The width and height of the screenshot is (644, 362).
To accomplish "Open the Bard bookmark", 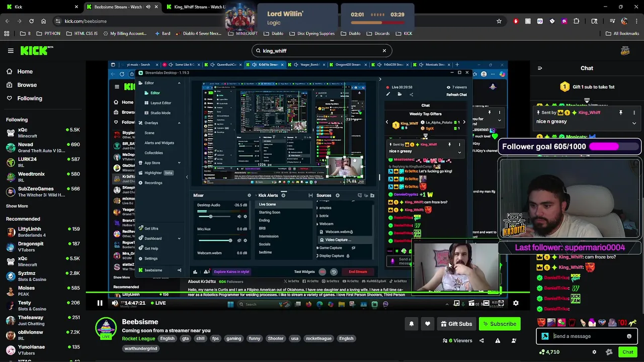I will 163,34.
